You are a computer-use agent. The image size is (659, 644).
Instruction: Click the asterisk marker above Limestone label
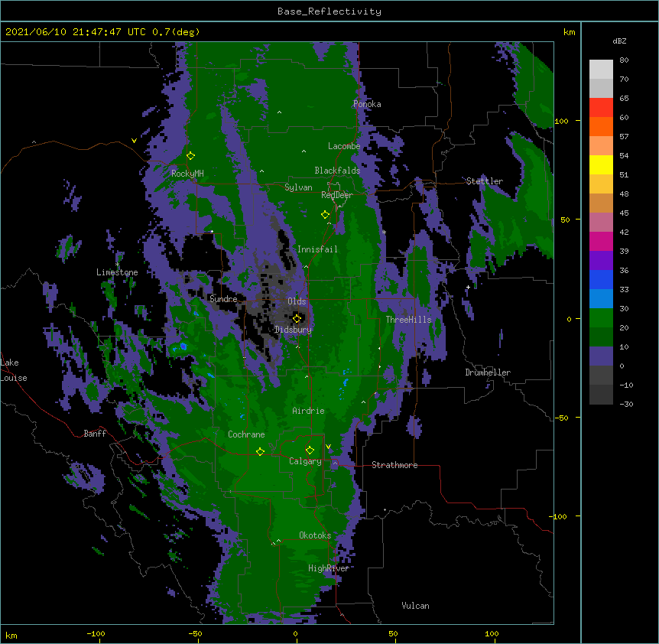point(117,265)
